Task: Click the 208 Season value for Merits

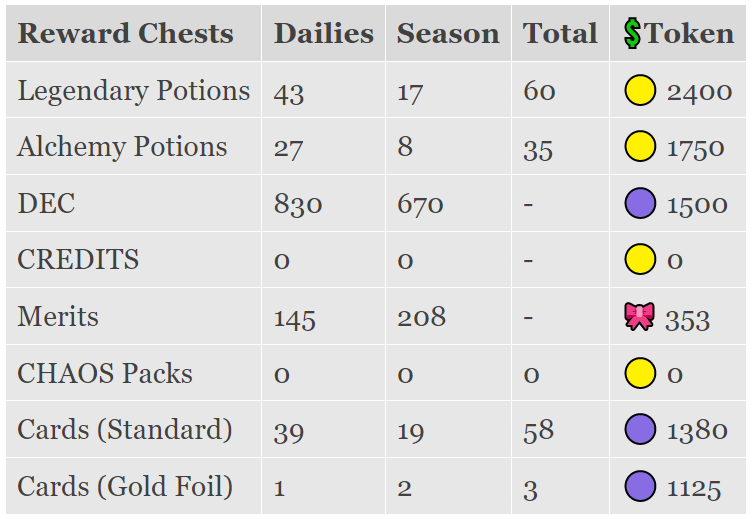Action: (x=422, y=317)
